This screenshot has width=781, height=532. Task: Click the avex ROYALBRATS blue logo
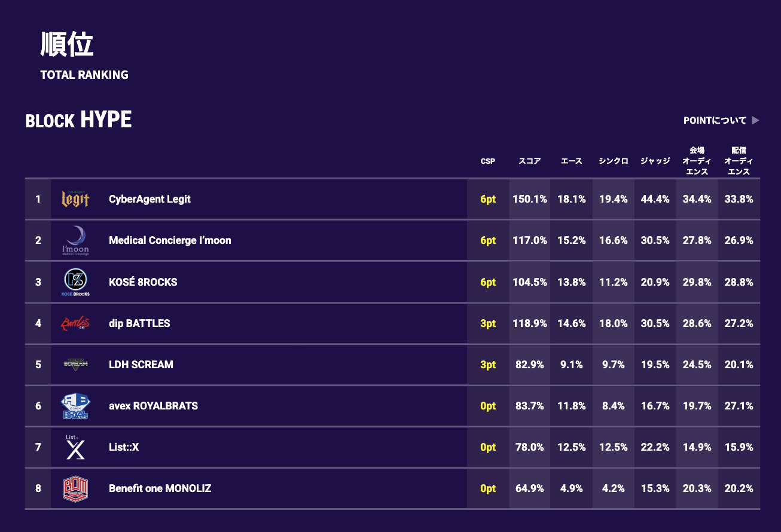[x=75, y=406]
